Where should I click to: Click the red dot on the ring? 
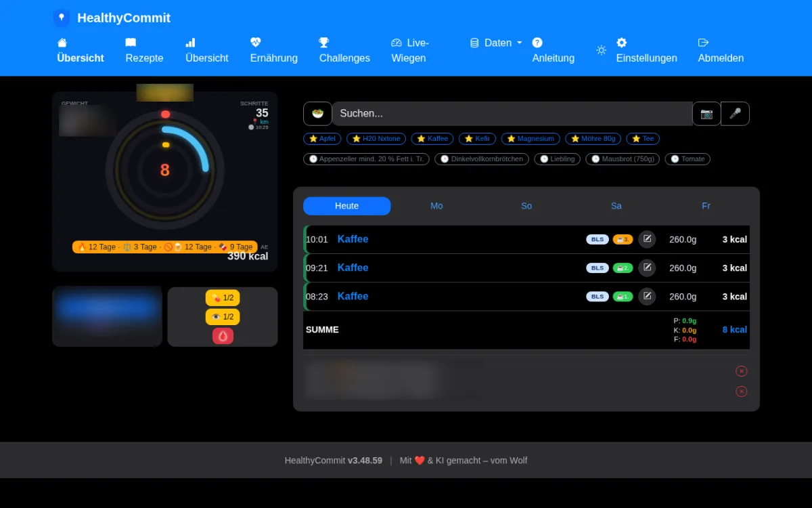tap(165, 114)
